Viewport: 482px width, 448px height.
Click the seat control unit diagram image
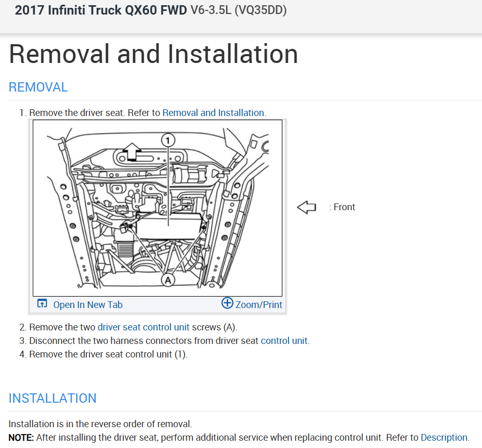(158, 208)
